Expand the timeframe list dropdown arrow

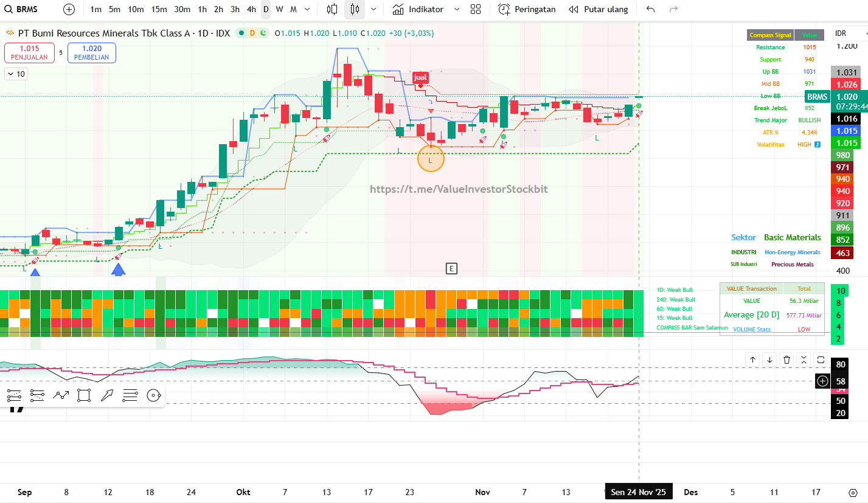click(x=307, y=9)
